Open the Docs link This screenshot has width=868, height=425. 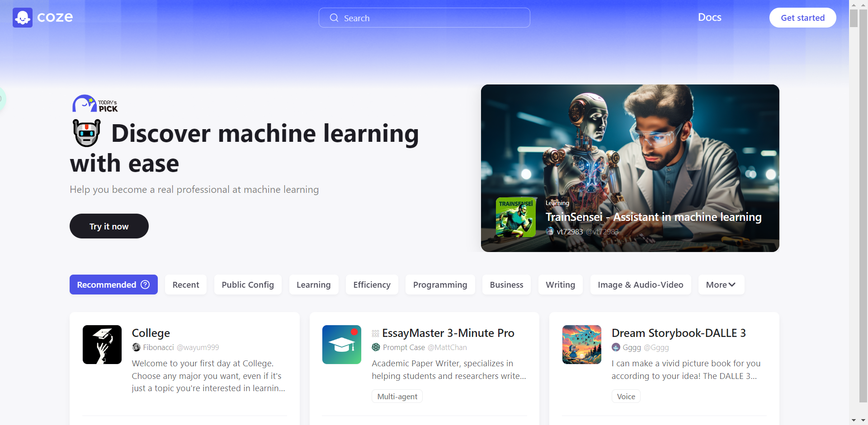(709, 17)
